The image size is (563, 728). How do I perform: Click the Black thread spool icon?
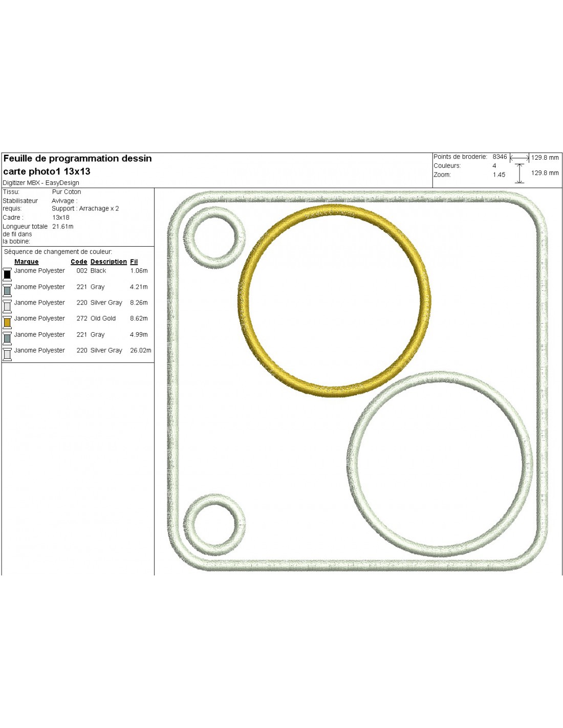pyautogui.click(x=7, y=274)
